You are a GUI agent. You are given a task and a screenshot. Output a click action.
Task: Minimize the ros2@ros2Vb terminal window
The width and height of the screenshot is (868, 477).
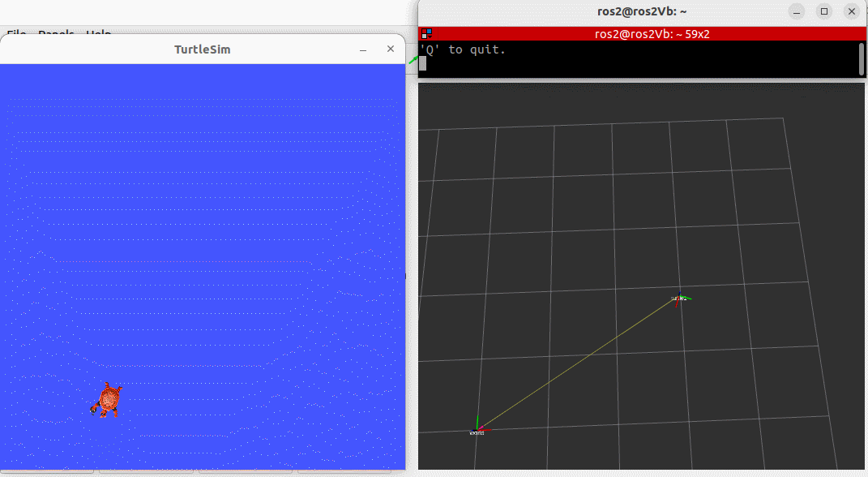click(797, 11)
